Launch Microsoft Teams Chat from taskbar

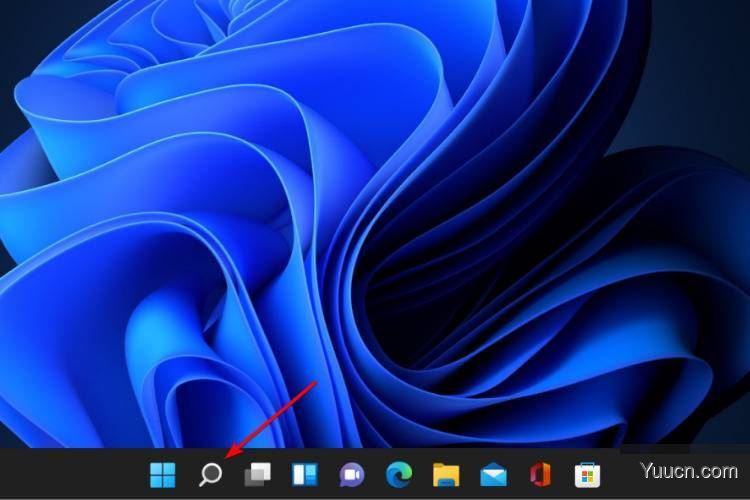pos(352,475)
